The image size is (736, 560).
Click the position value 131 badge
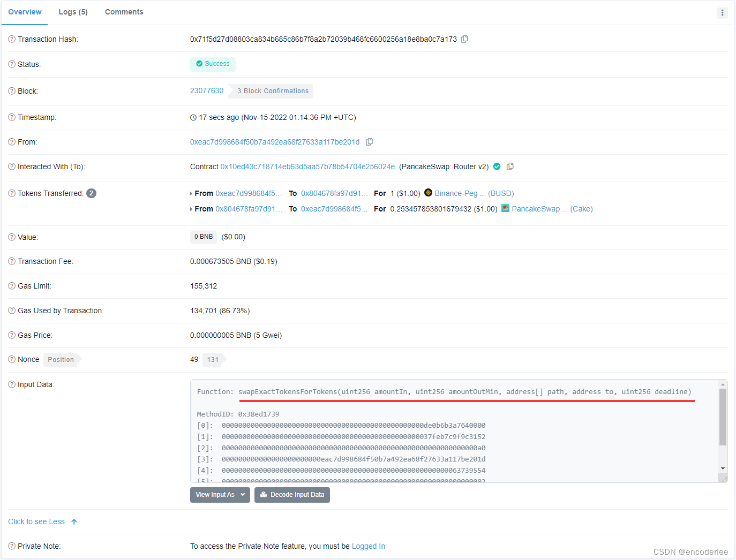pyautogui.click(x=213, y=360)
